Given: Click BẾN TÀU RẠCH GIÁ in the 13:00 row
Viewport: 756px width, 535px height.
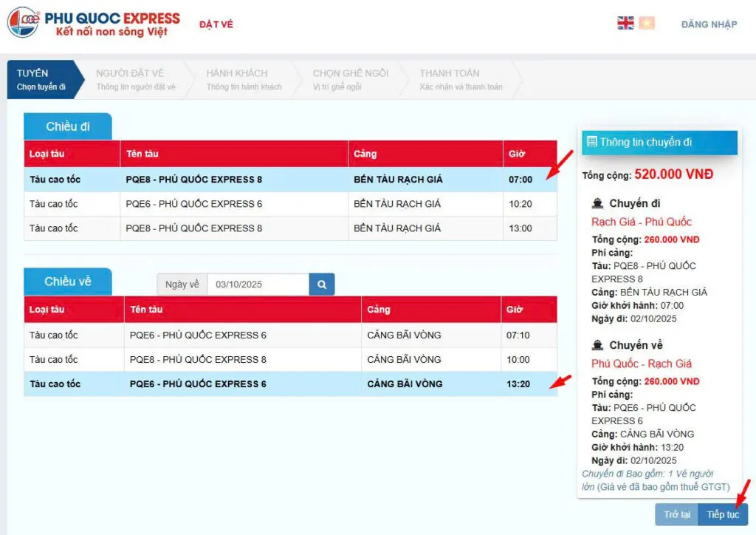Looking at the screenshot, I should click(x=397, y=228).
